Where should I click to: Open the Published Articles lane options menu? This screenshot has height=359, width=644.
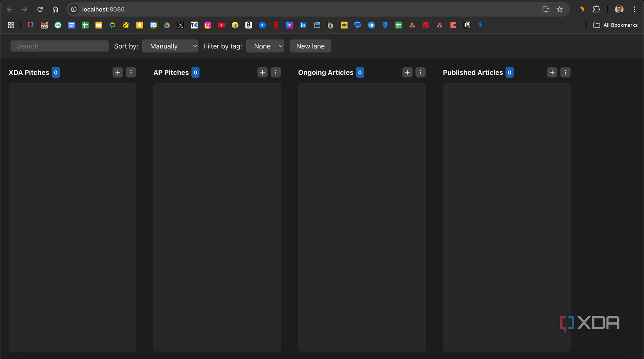(565, 72)
